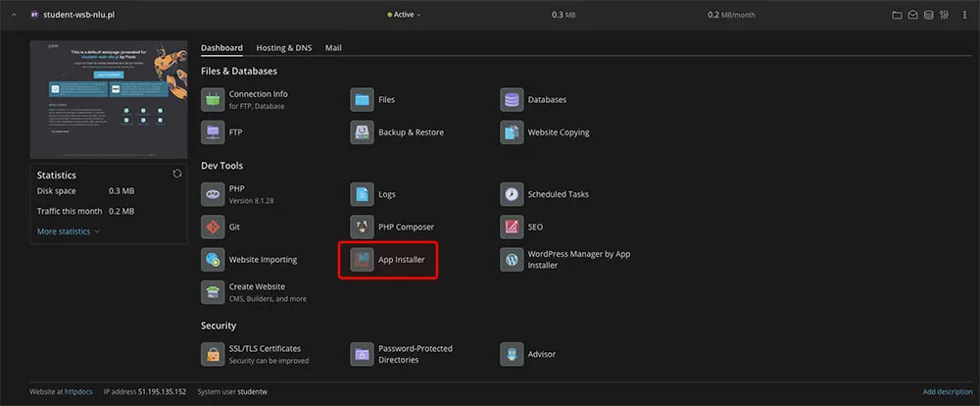
Task: Open the website preview thumbnail
Action: [x=109, y=99]
